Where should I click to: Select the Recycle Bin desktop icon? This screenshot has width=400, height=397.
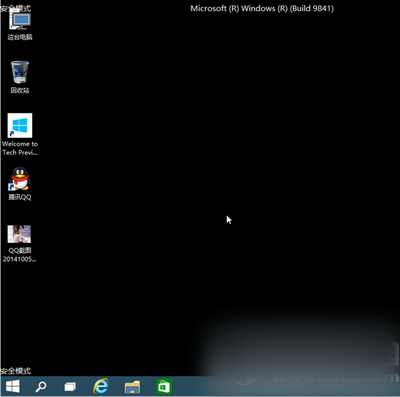tap(20, 77)
